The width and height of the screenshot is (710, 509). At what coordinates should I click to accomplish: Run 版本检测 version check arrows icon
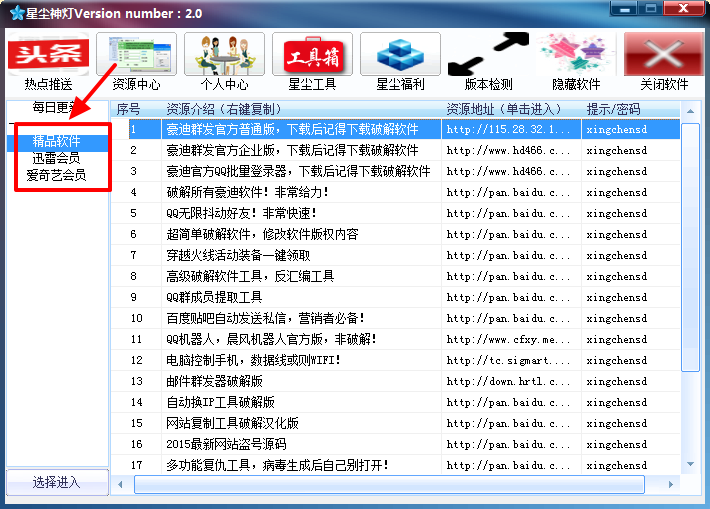[x=488, y=54]
